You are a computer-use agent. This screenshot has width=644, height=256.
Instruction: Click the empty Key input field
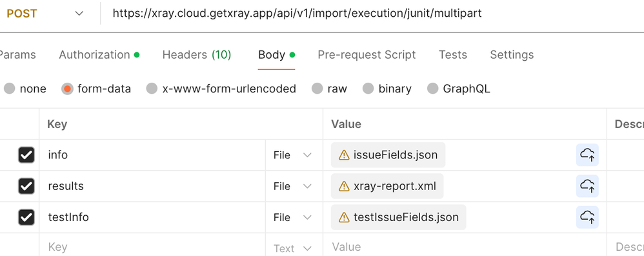pyautogui.click(x=152, y=246)
